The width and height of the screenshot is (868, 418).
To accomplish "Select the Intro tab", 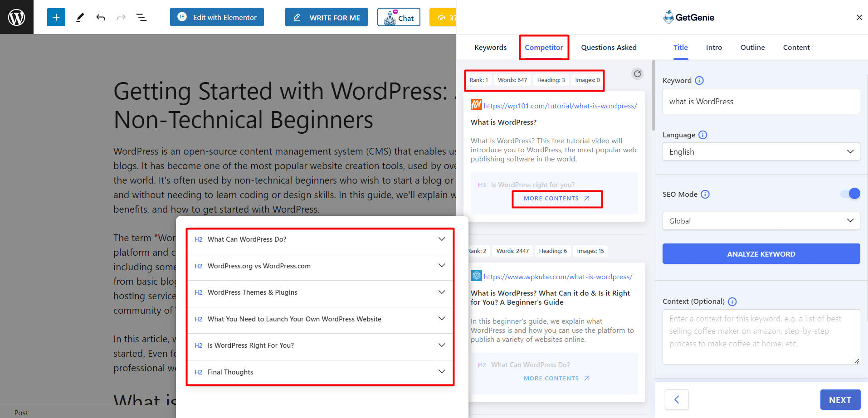I will (x=714, y=47).
